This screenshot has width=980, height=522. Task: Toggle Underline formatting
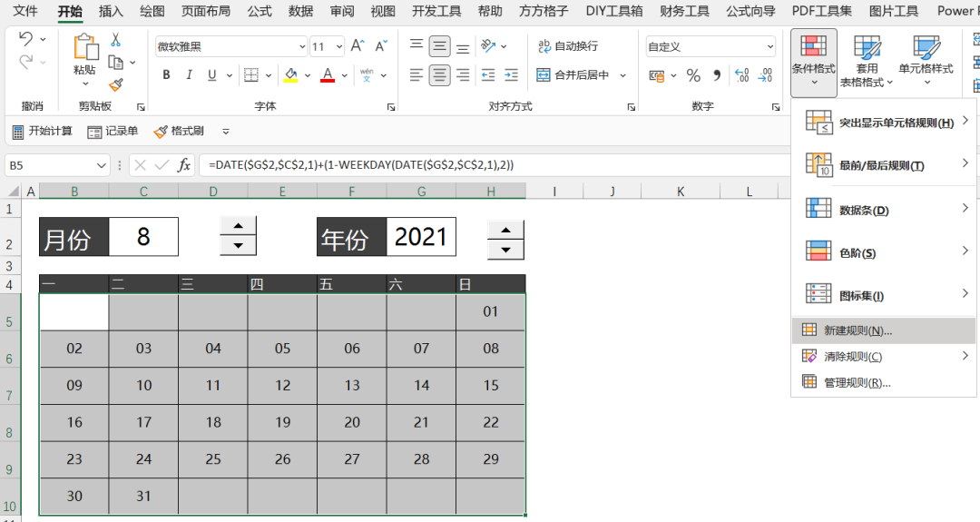(x=211, y=75)
